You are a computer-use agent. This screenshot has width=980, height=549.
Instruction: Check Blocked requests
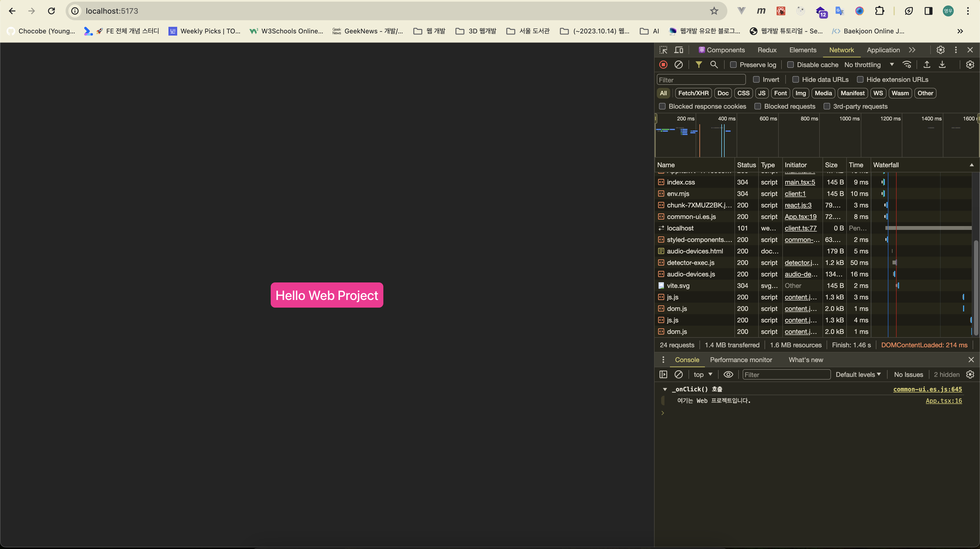tap(758, 106)
